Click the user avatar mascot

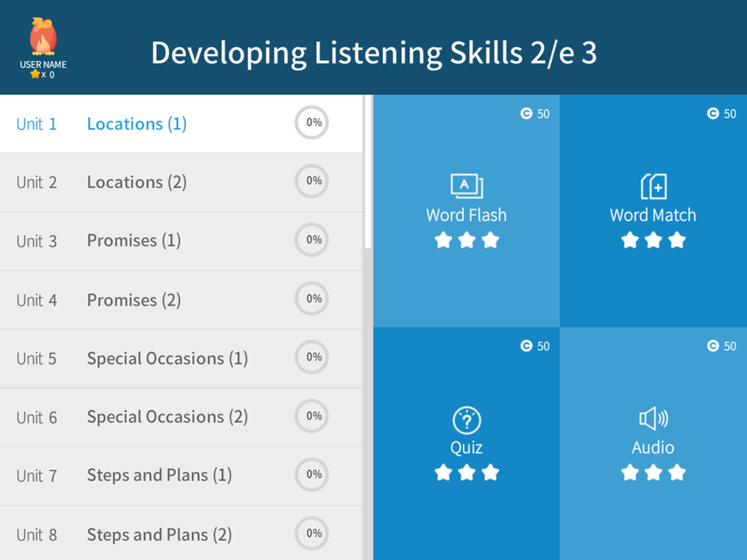43,37
